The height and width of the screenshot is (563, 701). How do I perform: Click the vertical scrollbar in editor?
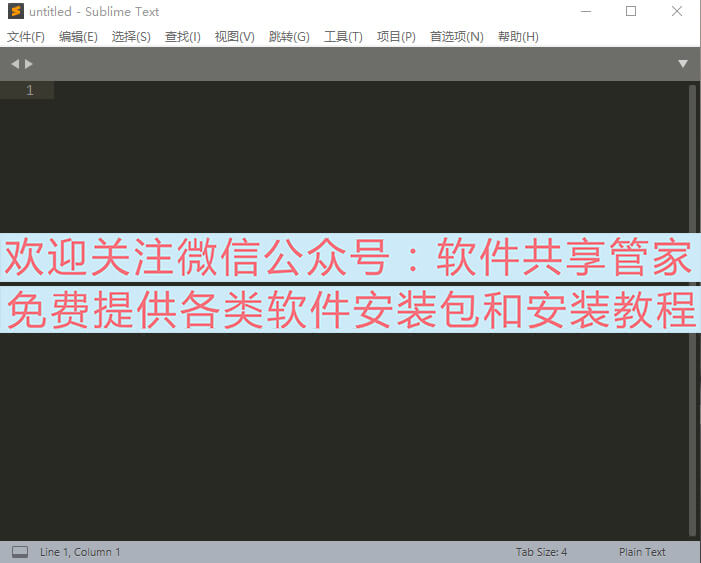pyautogui.click(x=693, y=310)
